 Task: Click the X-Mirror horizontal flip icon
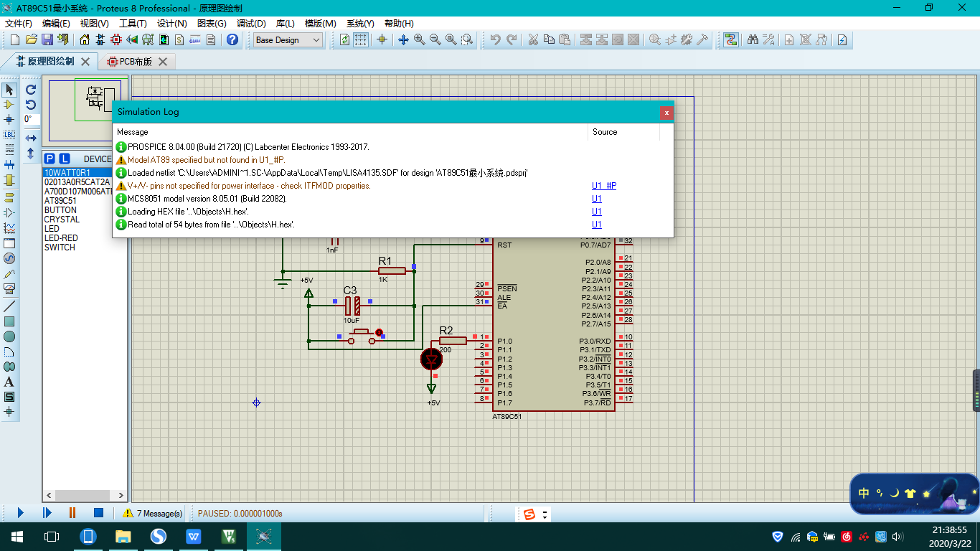click(31, 138)
